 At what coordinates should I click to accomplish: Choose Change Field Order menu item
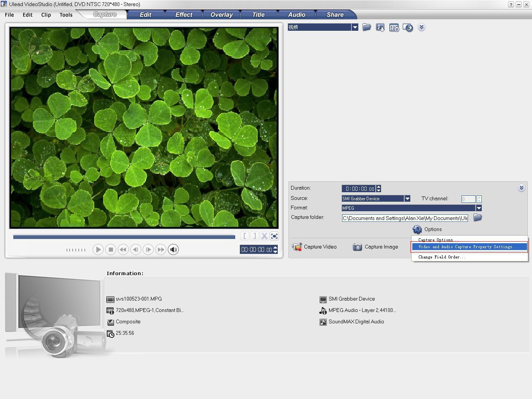[x=442, y=257]
